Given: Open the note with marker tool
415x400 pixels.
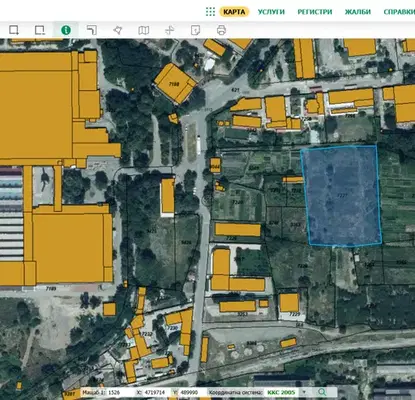Looking at the screenshot, I should (x=196, y=30).
